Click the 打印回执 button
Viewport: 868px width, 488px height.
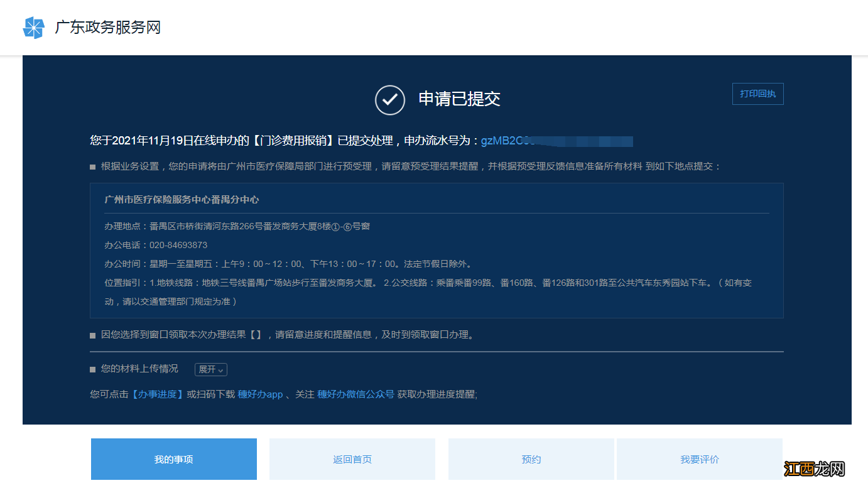(757, 94)
